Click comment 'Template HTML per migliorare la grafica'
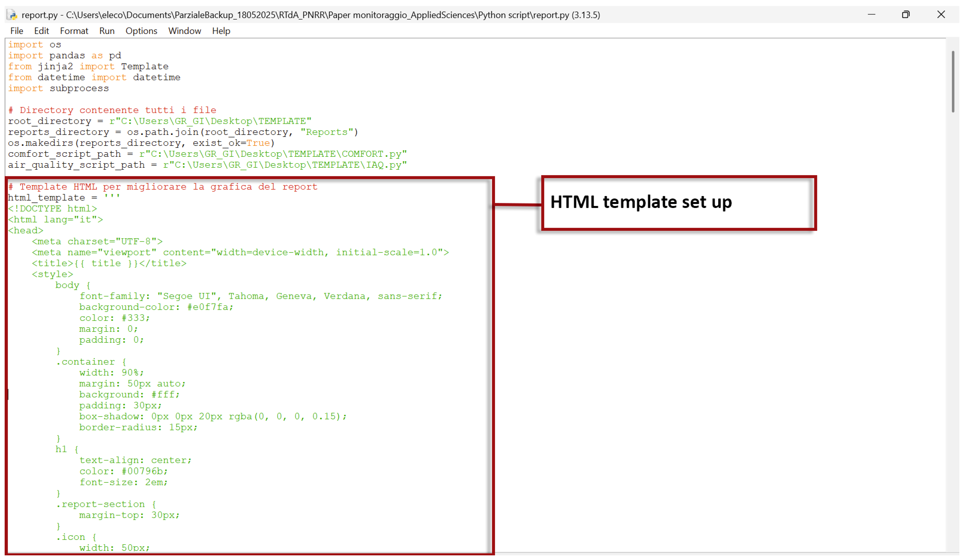964x560 pixels. pyautogui.click(x=163, y=187)
